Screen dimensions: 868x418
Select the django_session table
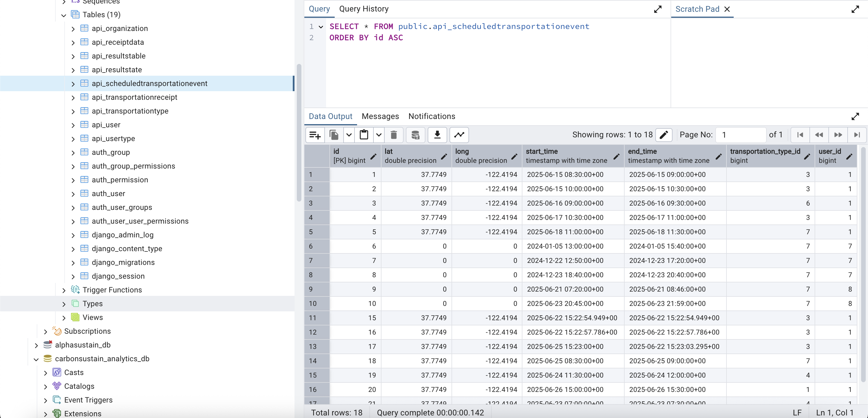click(x=118, y=276)
